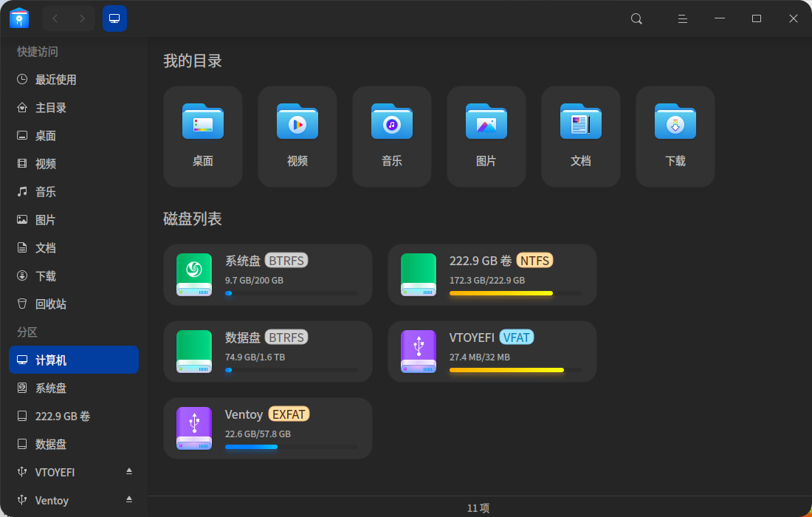
Task: Click the 系统盘 green drive icon
Action: (x=194, y=275)
